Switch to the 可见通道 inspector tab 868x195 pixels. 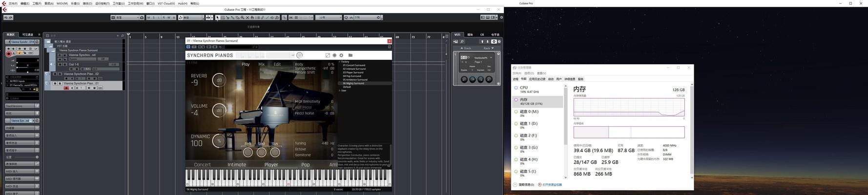(x=28, y=35)
